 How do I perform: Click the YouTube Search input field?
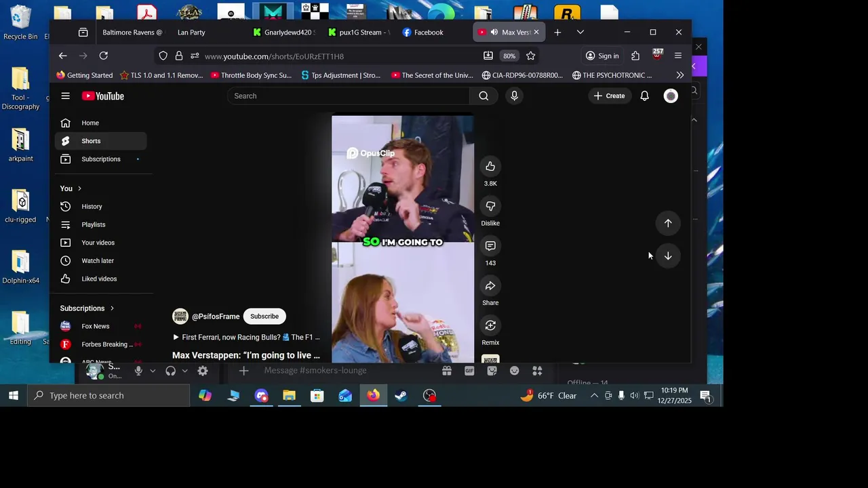349,96
